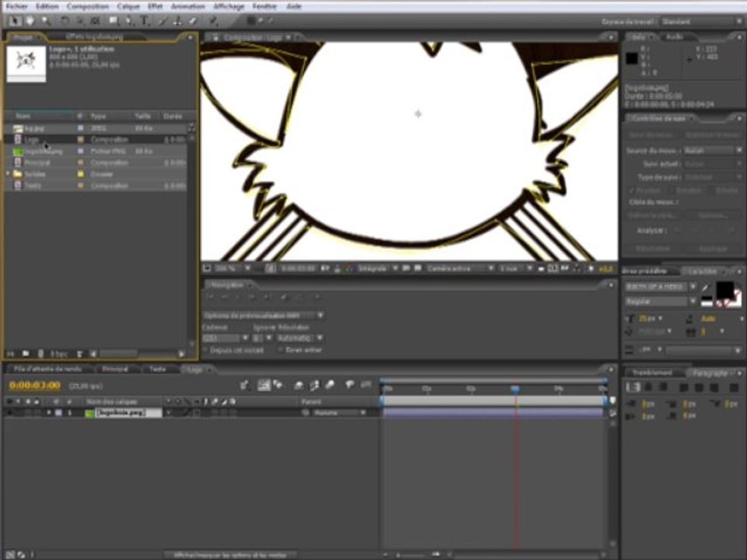Select the Selection arrow tool

pyautogui.click(x=14, y=21)
